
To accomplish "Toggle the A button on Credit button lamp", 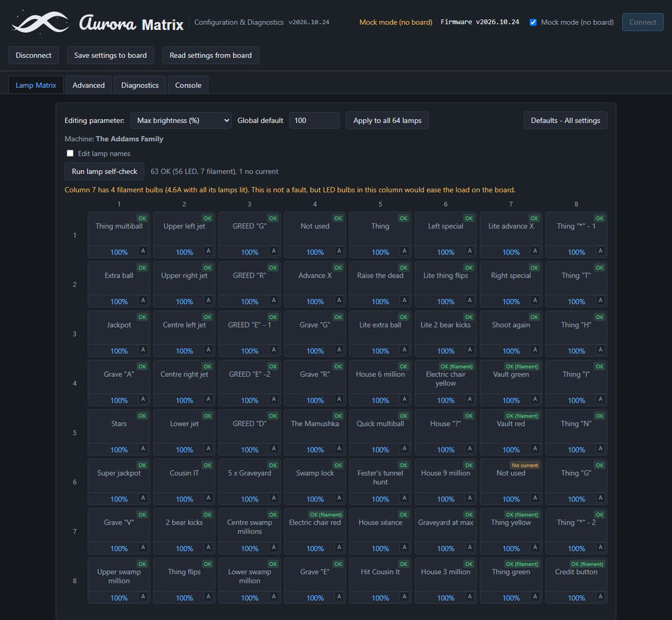I will click(600, 596).
